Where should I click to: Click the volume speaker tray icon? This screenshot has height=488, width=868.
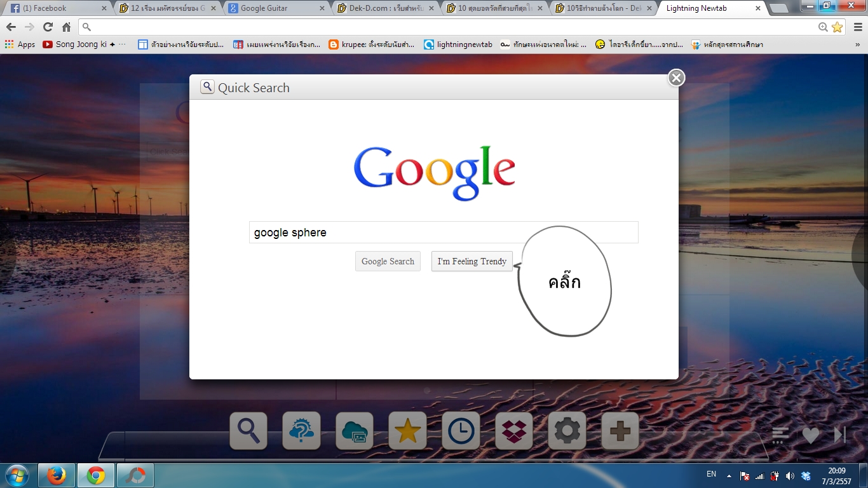click(x=790, y=475)
